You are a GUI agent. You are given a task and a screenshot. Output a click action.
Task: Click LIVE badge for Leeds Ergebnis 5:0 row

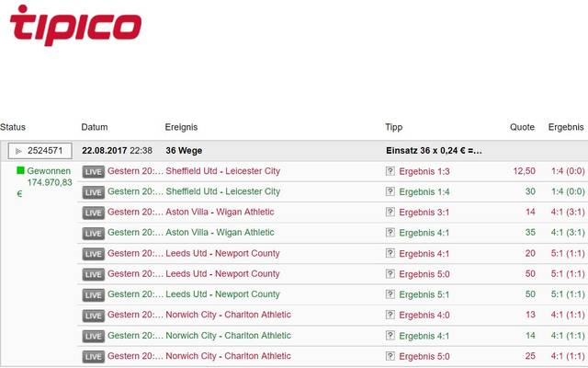[94, 274]
